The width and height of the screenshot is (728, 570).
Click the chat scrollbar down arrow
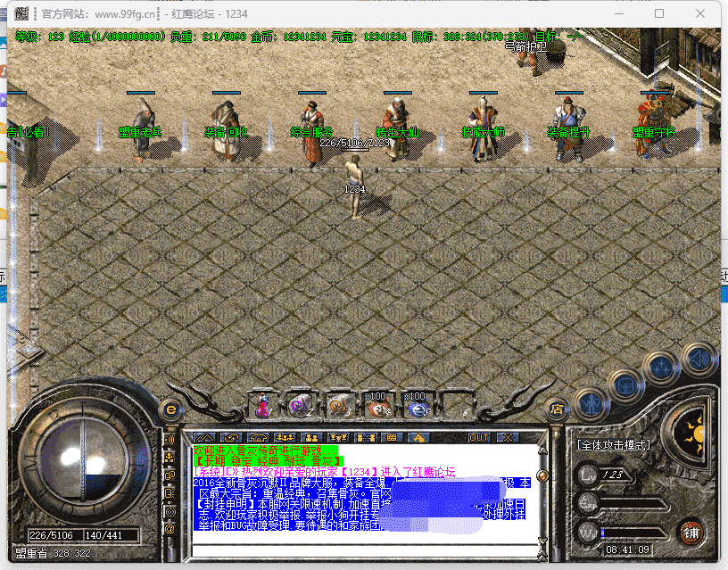click(542, 541)
